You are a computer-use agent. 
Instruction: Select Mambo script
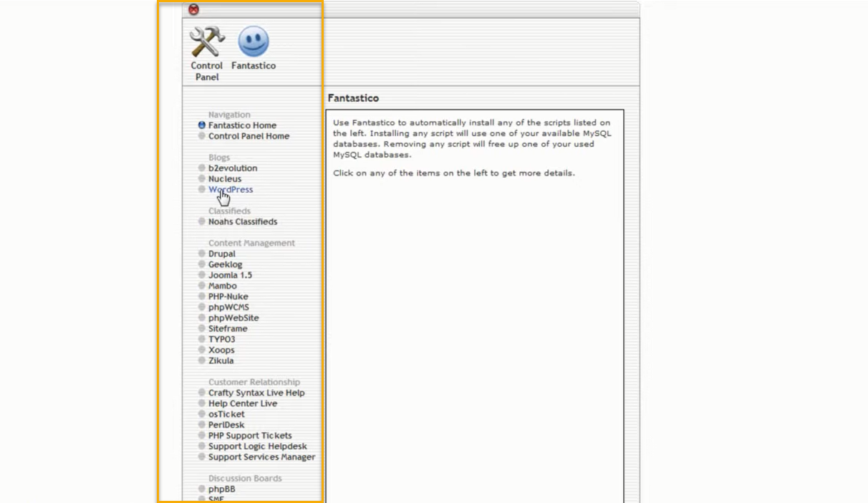pyautogui.click(x=222, y=286)
